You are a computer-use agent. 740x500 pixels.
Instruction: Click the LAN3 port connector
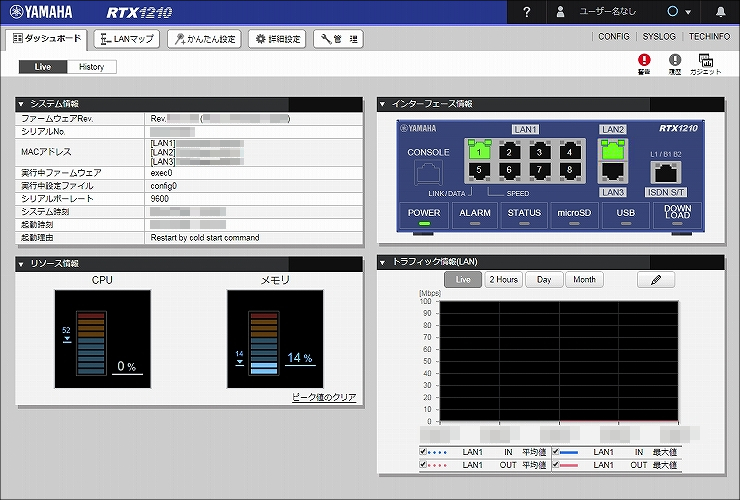pyautogui.click(x=613, y=171)
